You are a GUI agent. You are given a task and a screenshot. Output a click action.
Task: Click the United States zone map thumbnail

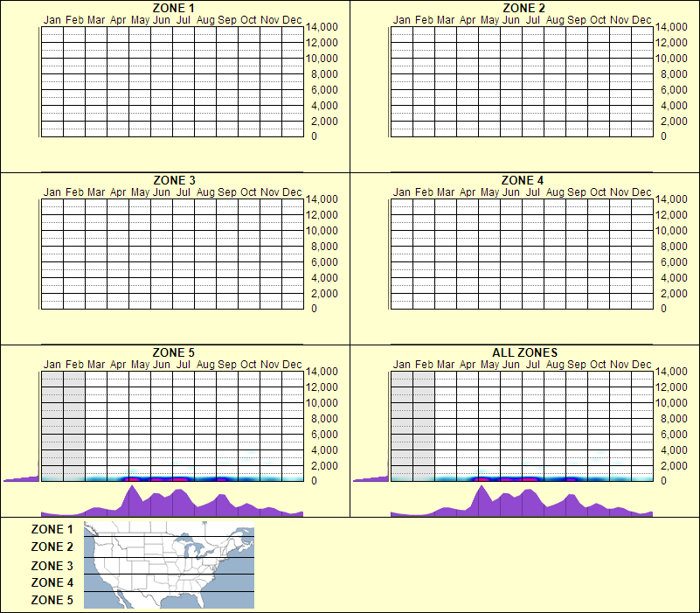point(168,565)
